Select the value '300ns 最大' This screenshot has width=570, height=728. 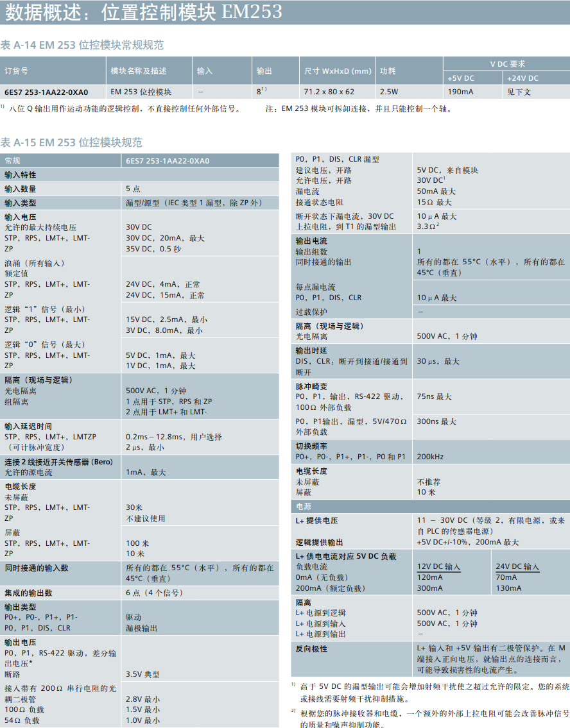point(436,421)
